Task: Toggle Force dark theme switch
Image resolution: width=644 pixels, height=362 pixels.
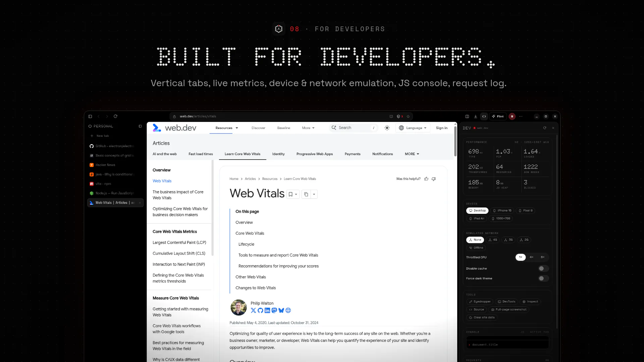Action: pyautogui.click(x=543, y=279)
